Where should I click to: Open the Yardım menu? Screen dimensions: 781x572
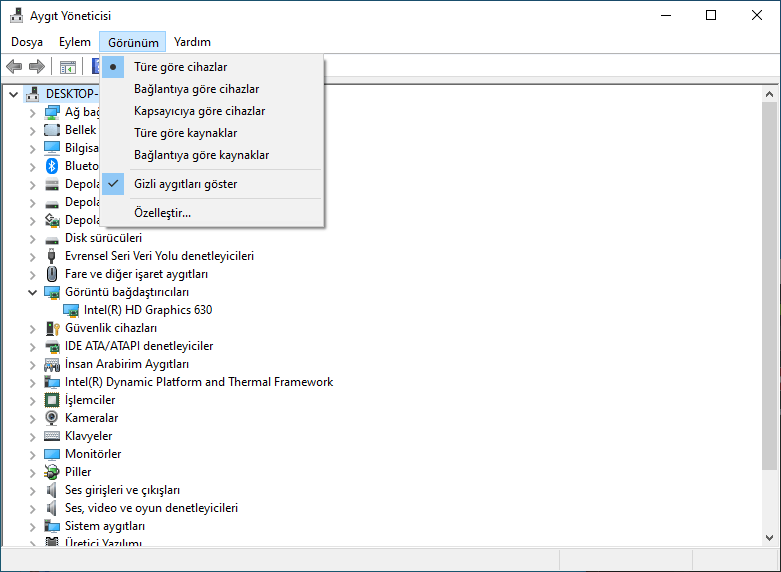(x=192, y=42)
